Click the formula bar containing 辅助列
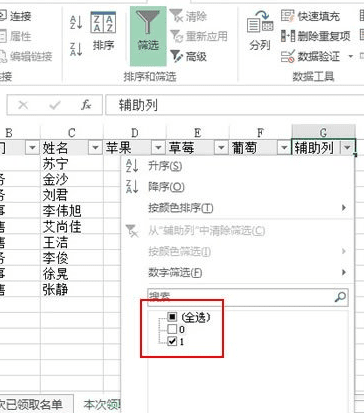This screenshot has height=413, width=364. (235, 105)
